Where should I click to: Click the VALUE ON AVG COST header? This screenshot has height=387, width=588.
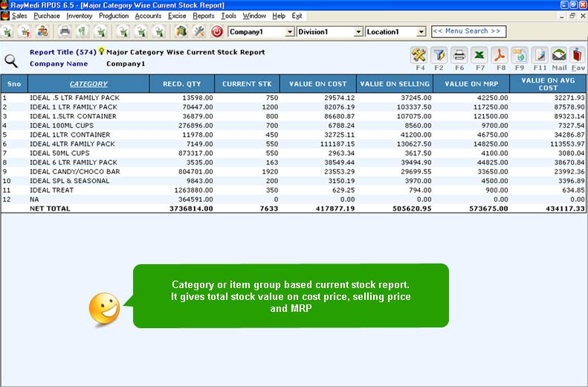point(548,83)
